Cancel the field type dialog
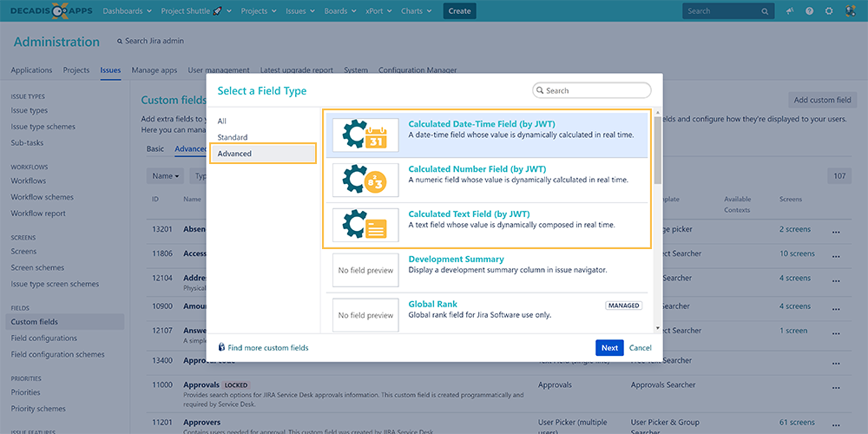 pyautogui.click(x=641, y=348)
